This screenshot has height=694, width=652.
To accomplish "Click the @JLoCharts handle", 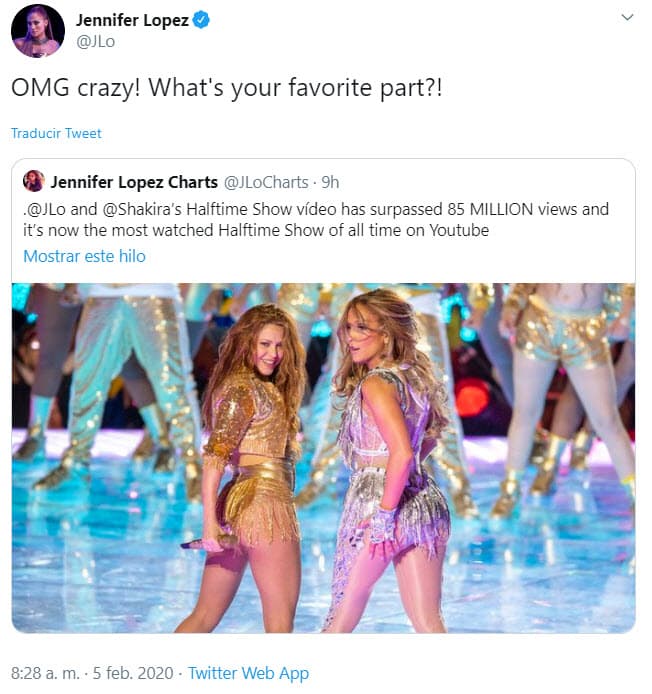I will pyautogui.click(x=265, y=182).
